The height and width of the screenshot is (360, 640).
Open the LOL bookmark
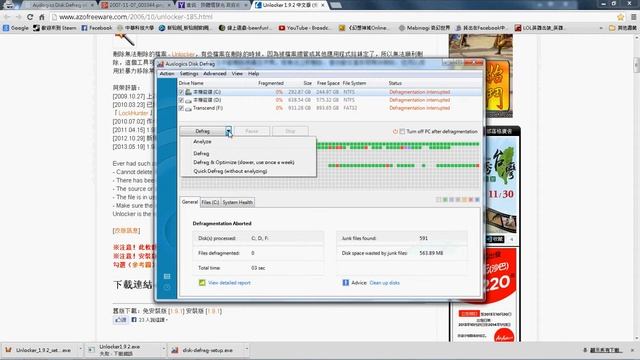[x=540, y=28]
